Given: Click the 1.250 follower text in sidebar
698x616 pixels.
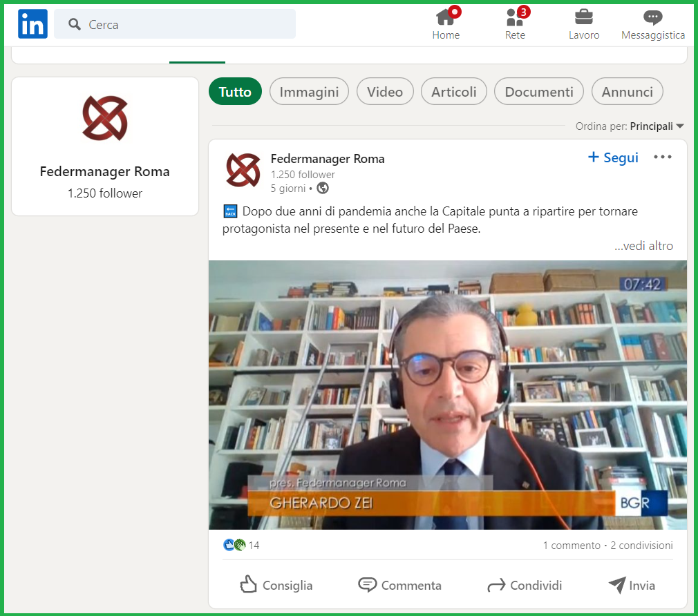Looking at the screenshot, I should pyautogui.click(x=105, y=193).
